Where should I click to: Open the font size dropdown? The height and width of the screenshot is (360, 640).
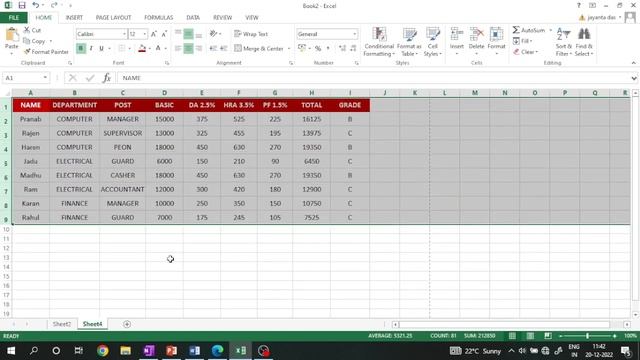click(x=144, y=34)
